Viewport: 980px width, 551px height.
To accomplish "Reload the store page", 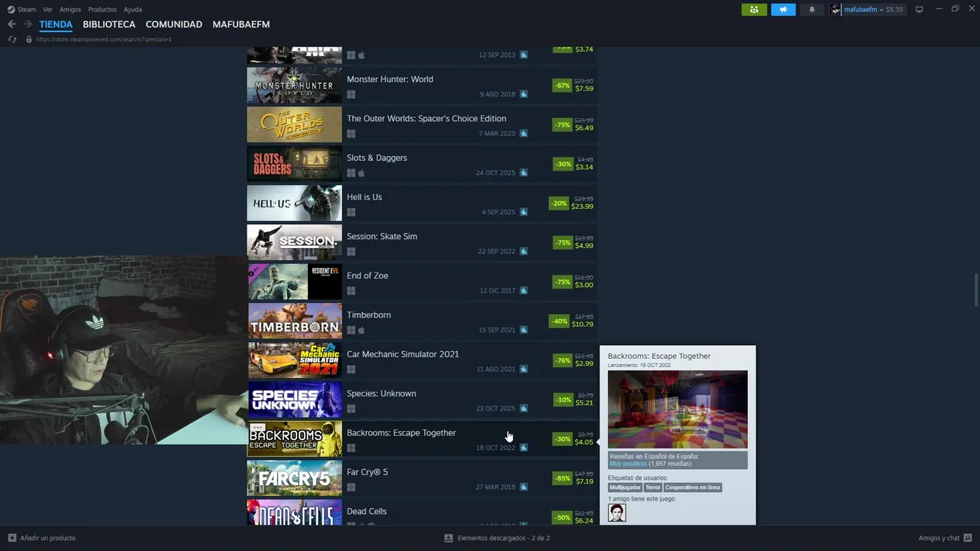I will tap(12, 39).
